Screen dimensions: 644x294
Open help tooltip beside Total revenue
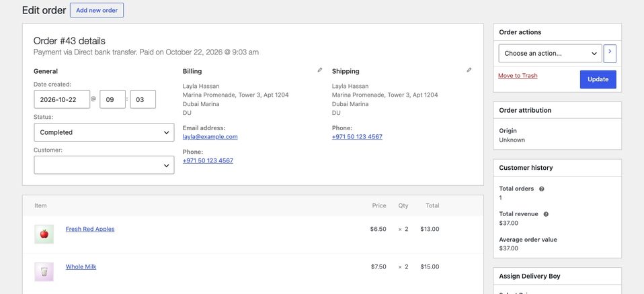click(x=546, y=214)
